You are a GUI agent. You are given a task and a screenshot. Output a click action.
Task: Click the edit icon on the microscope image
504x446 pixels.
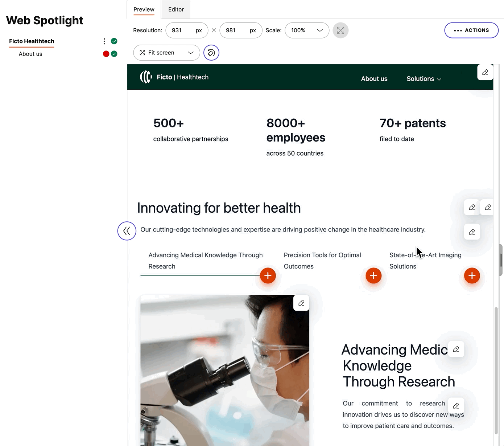pyautogui.click(x=301, y=303)
